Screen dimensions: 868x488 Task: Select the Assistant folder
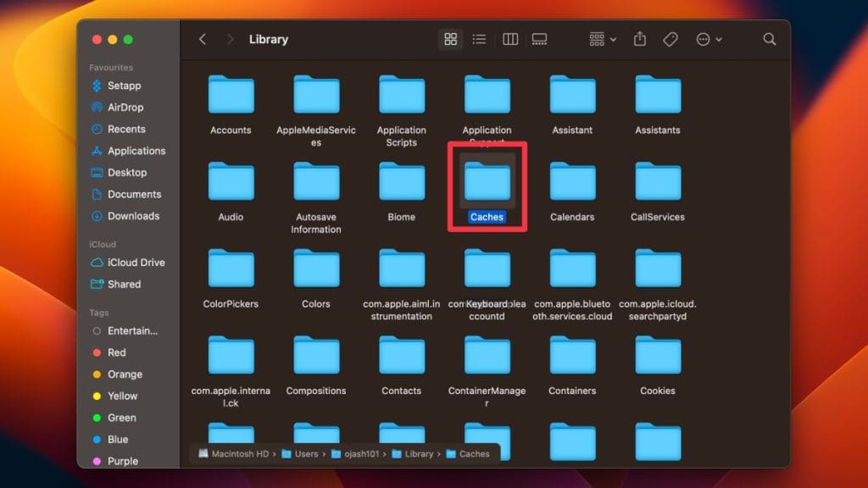(572, 95)
